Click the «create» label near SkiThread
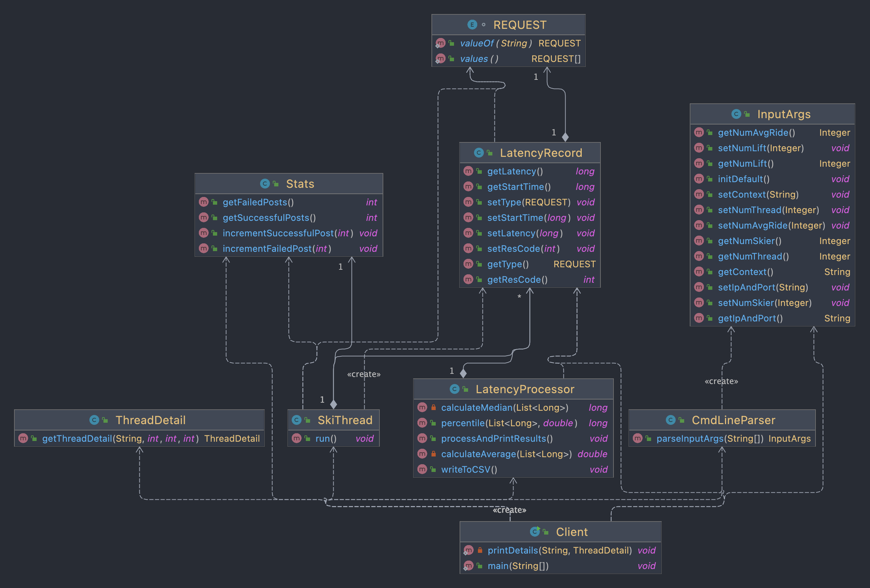The image size is (870, 588). coord(364,374)
